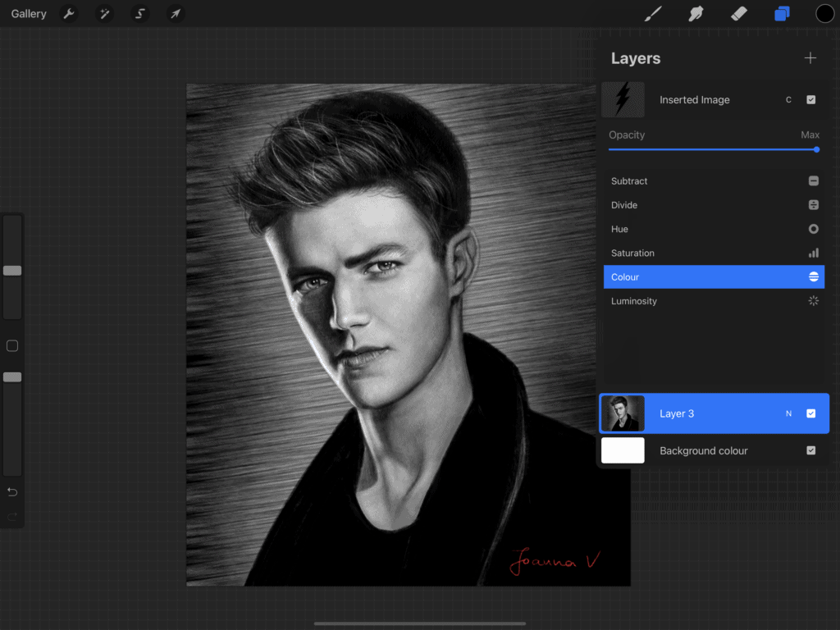Activate the Transform arrow tool
The width and height of the screenshot is (840, 630).
coord(175,14)
